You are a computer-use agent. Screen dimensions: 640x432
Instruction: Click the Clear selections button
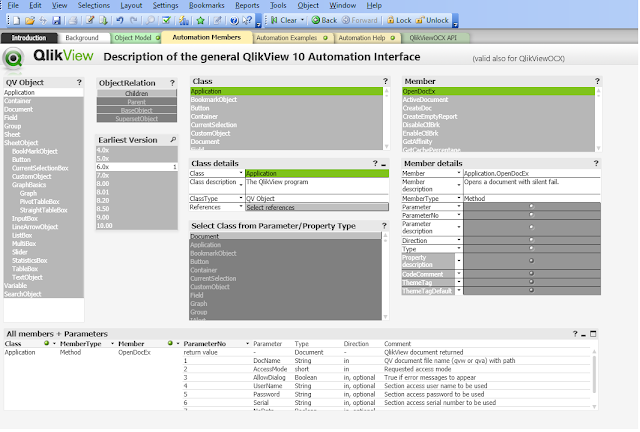(284, 20)
